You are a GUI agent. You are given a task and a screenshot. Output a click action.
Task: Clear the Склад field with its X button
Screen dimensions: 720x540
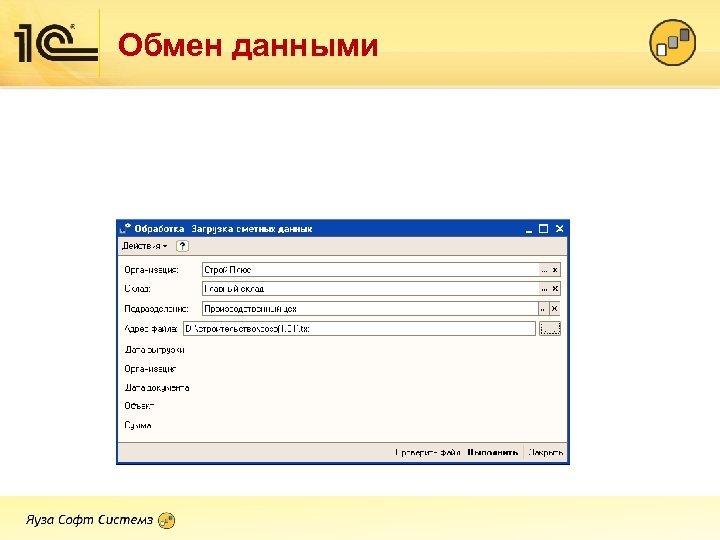point(555,289)
